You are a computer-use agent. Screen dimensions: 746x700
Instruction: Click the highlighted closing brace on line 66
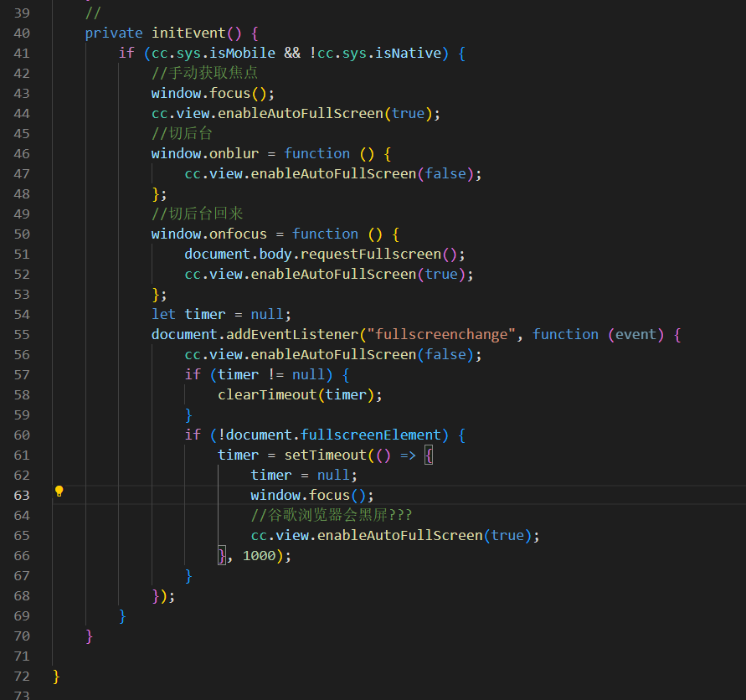click(x=222, y=556)
